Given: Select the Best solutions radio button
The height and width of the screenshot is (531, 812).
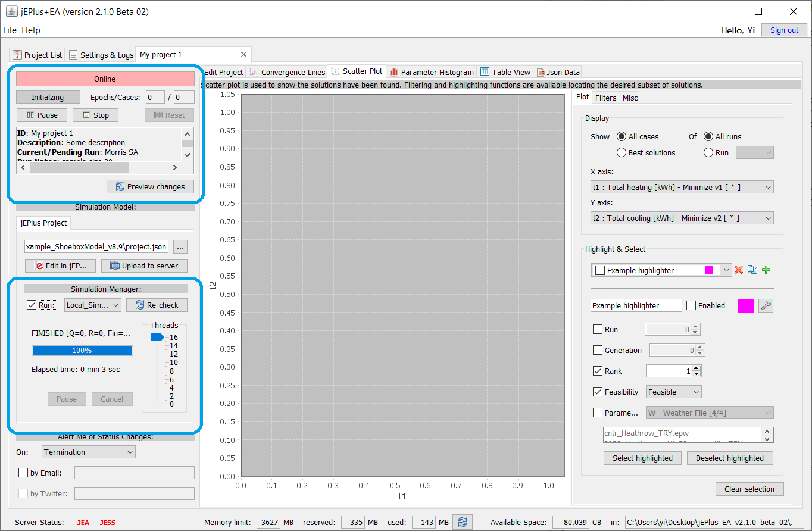Looking at the screenshot, I should (x=622, y=152).
